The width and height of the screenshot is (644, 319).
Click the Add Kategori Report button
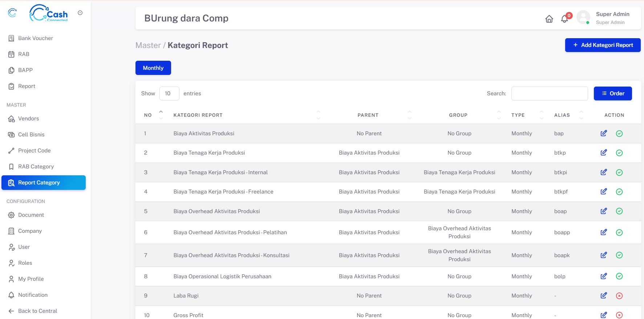603,45
